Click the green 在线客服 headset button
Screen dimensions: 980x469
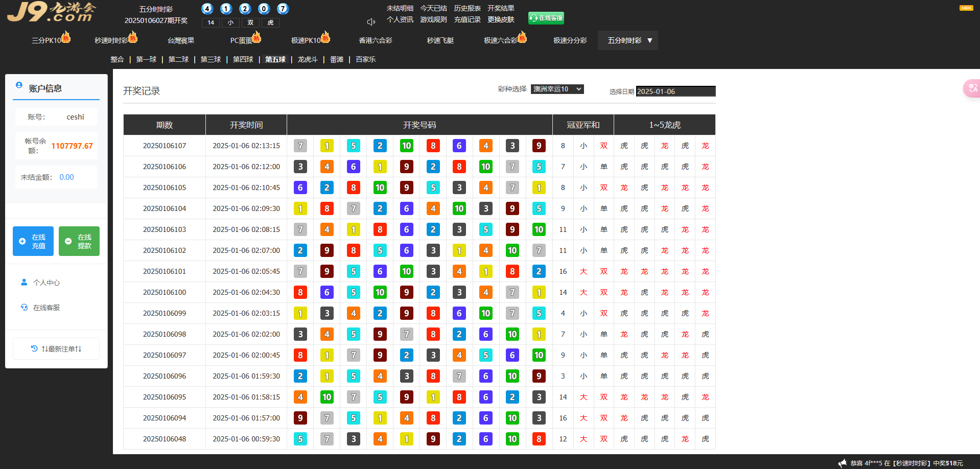click(x=546, y=18)
